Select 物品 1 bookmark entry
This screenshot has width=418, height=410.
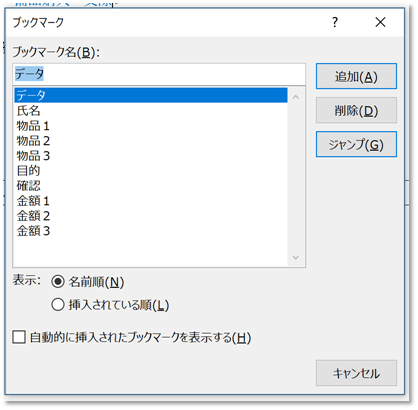click(151, 126)
